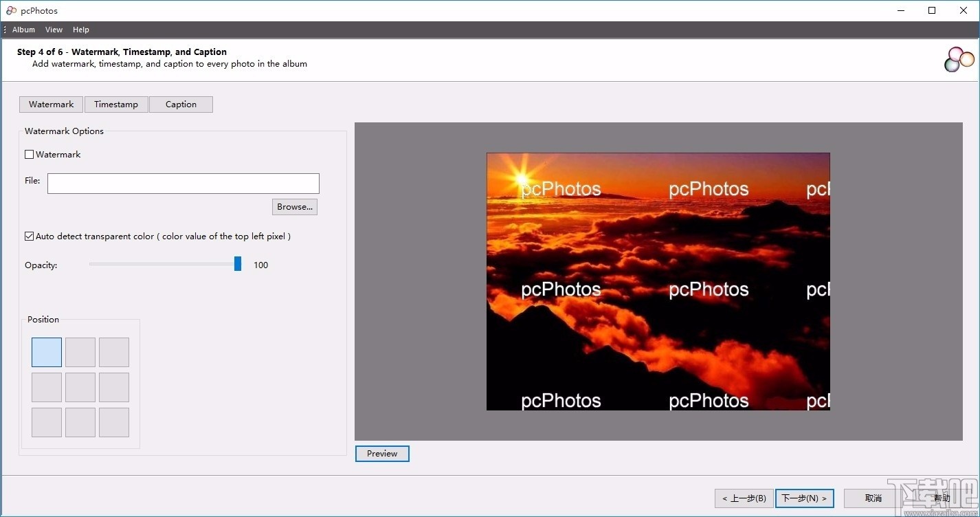Select the middle-left watermark position
The height and width of the screenshot is (517, 980).
[47, 387]
